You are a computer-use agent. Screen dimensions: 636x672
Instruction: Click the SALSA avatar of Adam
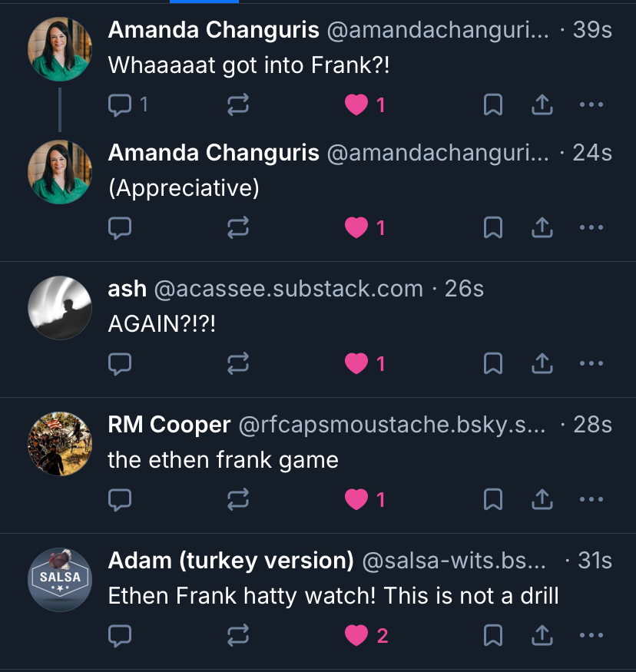[x=60, y=580]
